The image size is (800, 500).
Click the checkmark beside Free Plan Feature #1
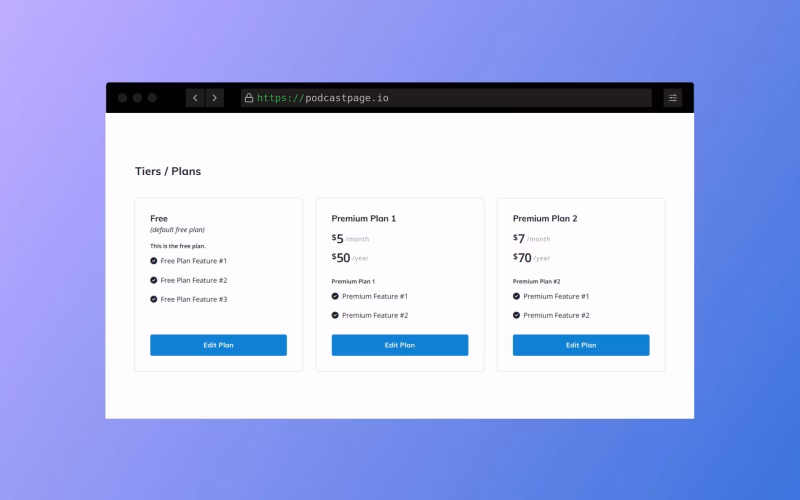pos(154,261)
